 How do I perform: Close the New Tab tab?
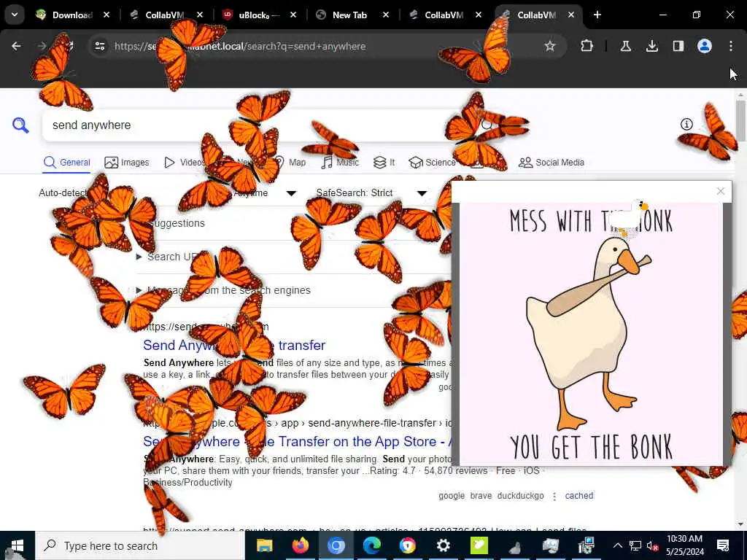click(385, 15)
